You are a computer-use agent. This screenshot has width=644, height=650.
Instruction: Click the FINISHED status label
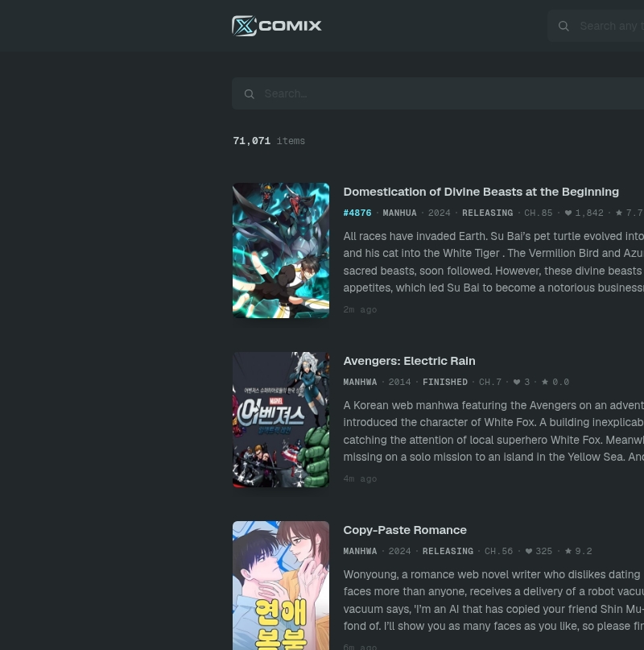coord(445,383)
